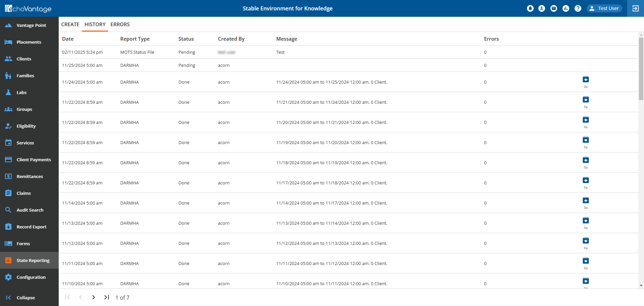Open the notifications bell icon
The height and width of the screenshot is (306, 644).
point(530,8)
